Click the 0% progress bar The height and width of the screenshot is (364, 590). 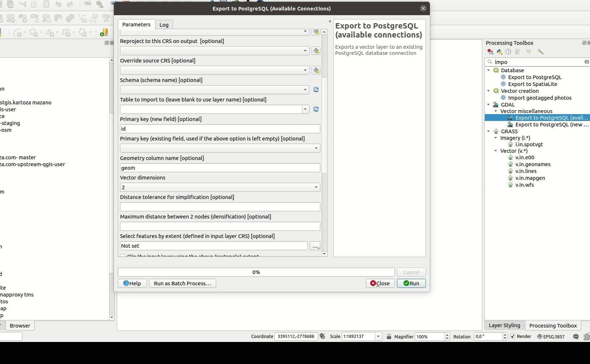256,272
